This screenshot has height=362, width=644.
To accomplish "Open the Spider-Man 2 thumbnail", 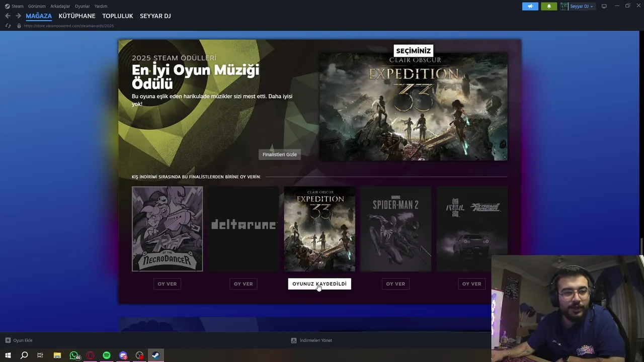I will (x=395, y=229).
